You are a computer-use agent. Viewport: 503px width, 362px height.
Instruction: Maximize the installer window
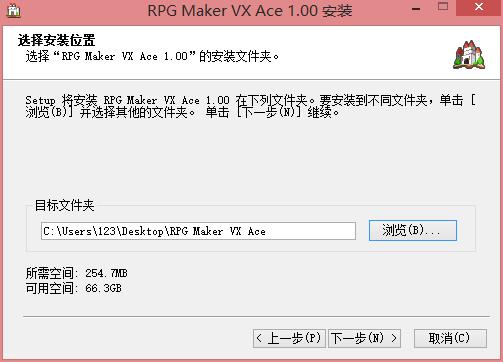click(x=443, y=7)
